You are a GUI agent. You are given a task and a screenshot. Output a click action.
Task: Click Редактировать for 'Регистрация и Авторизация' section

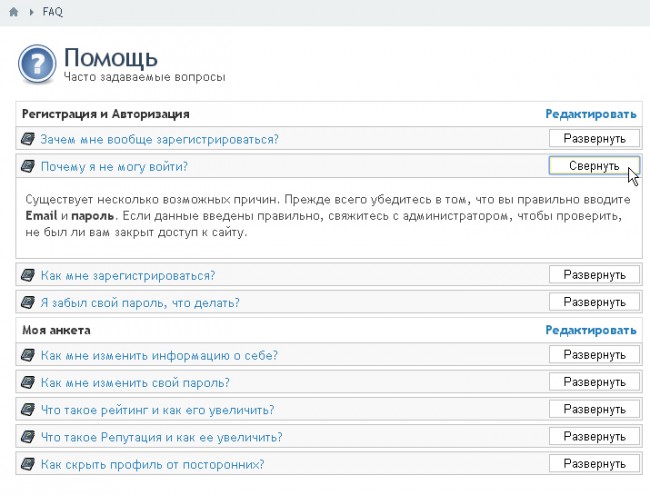pos(590,114)
